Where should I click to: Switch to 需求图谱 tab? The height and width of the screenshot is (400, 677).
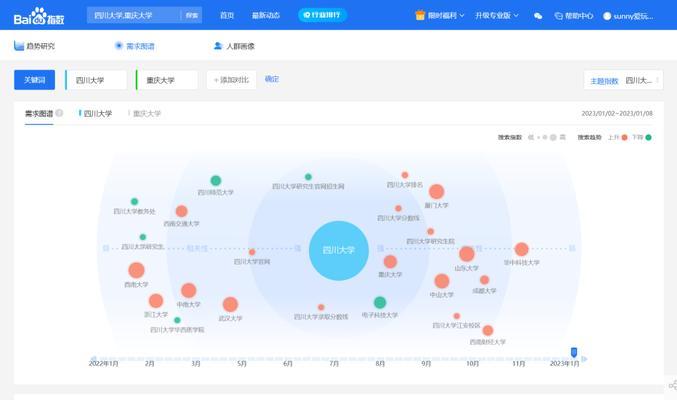[x=135, y=46]
